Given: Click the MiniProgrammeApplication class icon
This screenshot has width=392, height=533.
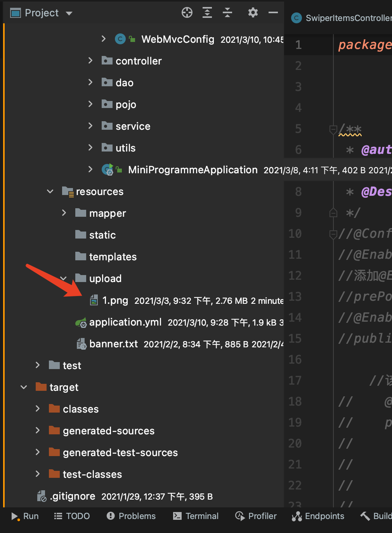Looking at the screenshot, I should coord(107,170).
